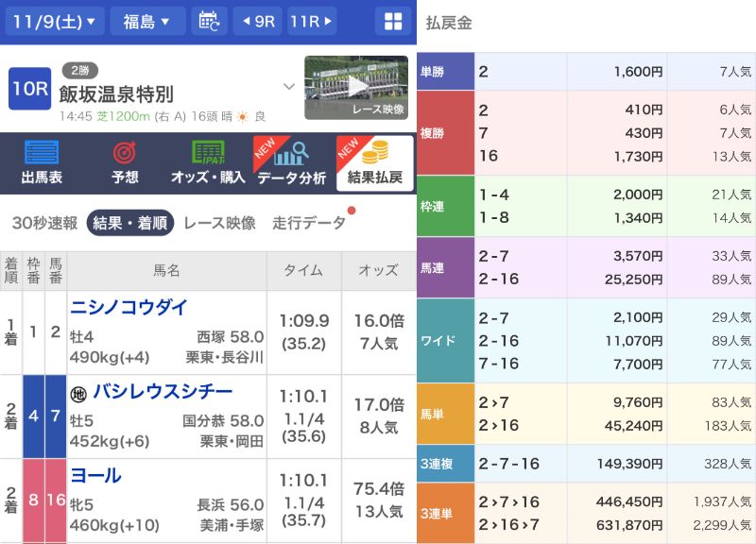Expand race details chevron next to 飯坂温泉特別
This screenshot has width=756, height=544.
(x=289, y=87)
